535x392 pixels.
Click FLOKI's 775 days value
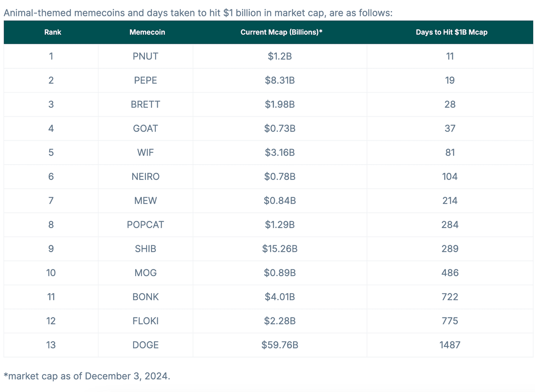[450, 321]
